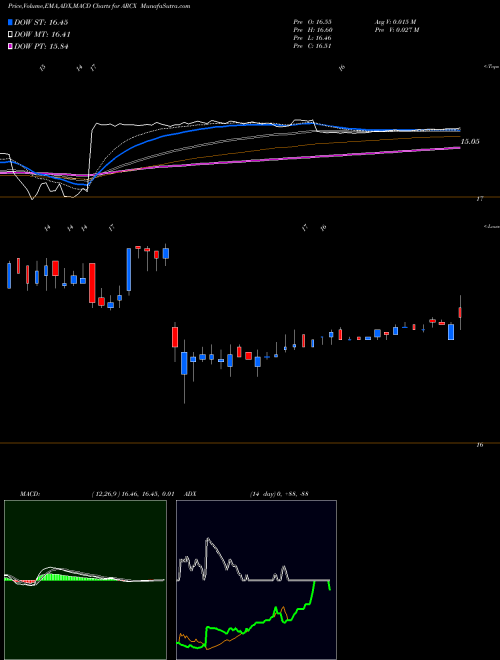Viewport: 500px width, 660px height.
Task: Click the MunafaSutra.com site name in title
Action: click(x=165, y=6)
